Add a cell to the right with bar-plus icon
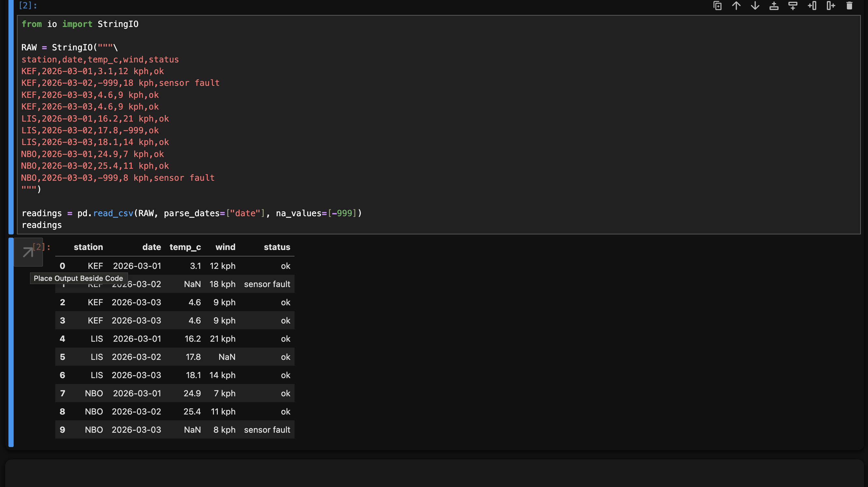868x487 pixels. click(x=831, y=6)
